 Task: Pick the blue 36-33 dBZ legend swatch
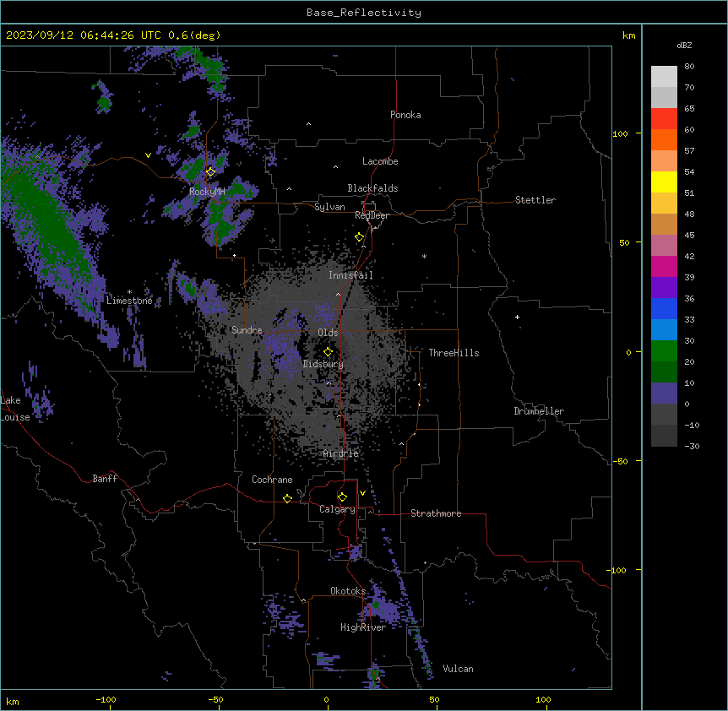coord(664,308)
